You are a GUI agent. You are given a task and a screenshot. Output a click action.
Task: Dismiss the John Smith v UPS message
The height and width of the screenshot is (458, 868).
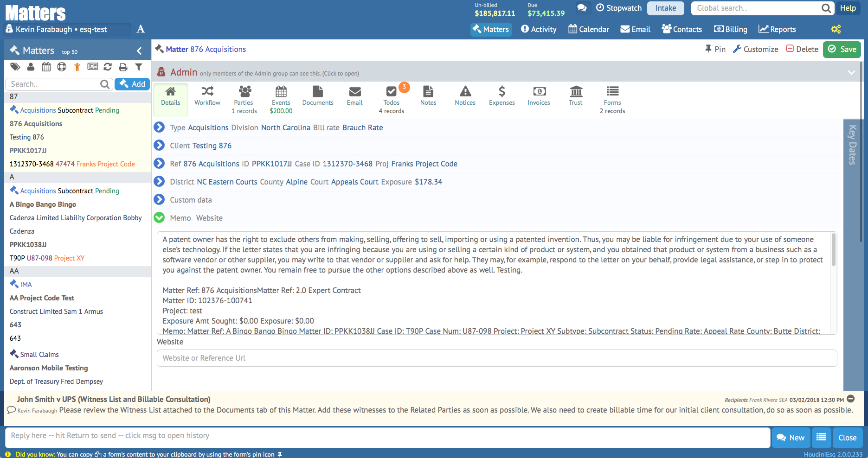(851, 399)
